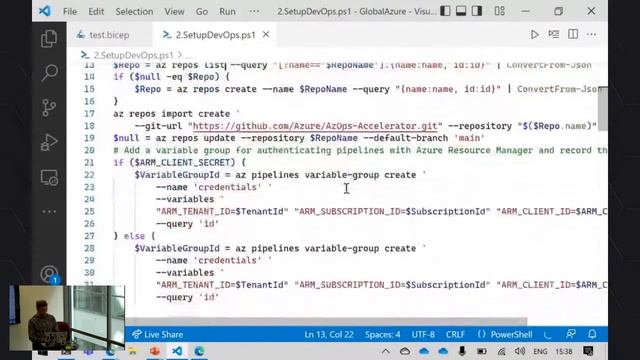Place cursor on '$null = az repos update' line
Screen dimensions: 640x360
[299, 138]
